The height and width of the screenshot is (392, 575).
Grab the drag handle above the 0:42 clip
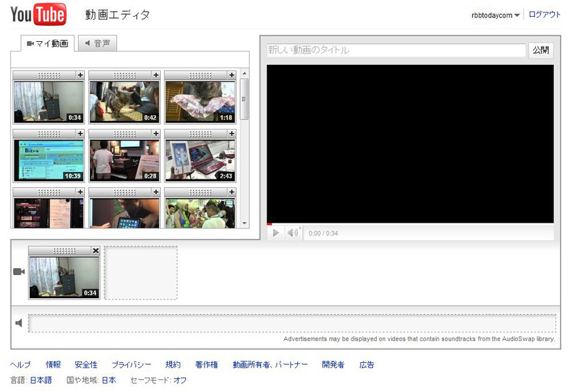(x=125, y=75)
